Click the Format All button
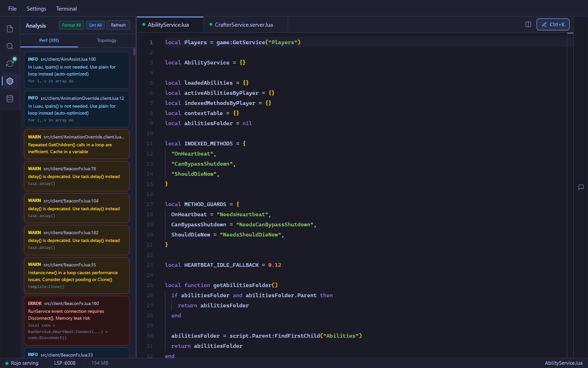 point(71,25)
